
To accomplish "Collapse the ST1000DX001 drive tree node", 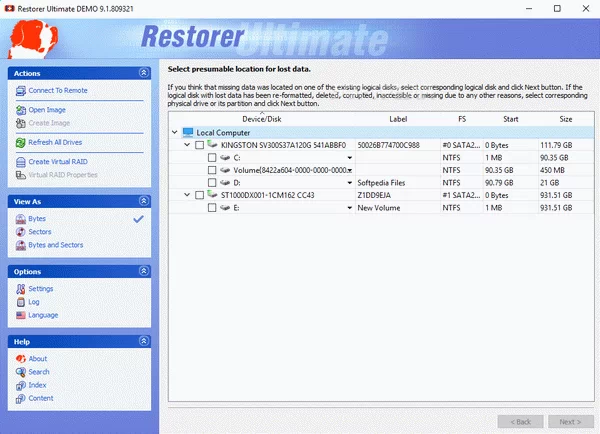I will tap(187, 195).
